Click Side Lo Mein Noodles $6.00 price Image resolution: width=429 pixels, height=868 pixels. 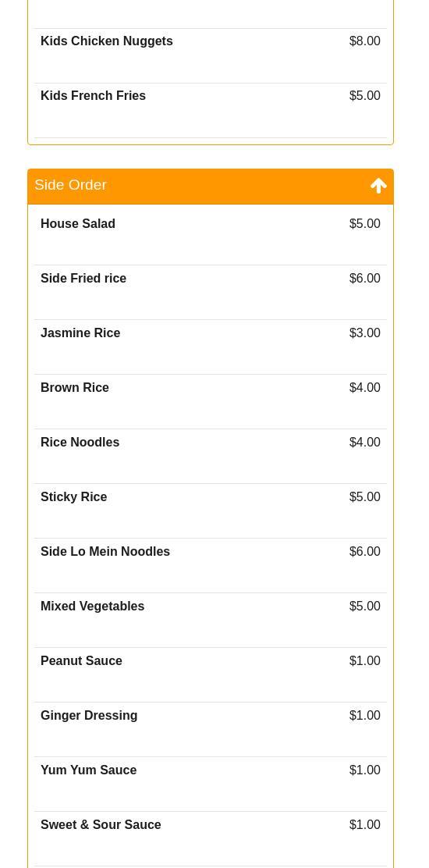[x=365, y=551]
